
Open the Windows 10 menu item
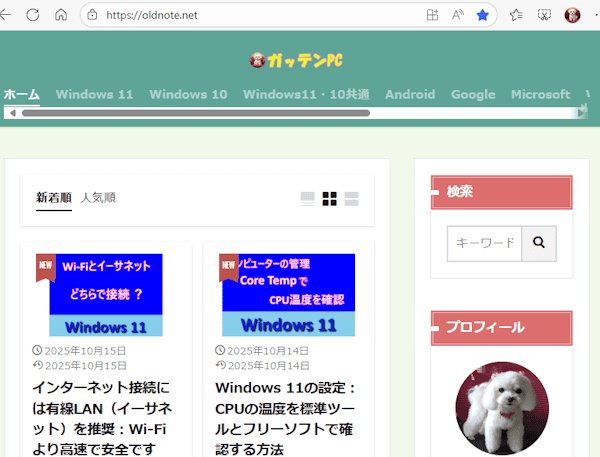pyautogui.click(x=188, y=95)
